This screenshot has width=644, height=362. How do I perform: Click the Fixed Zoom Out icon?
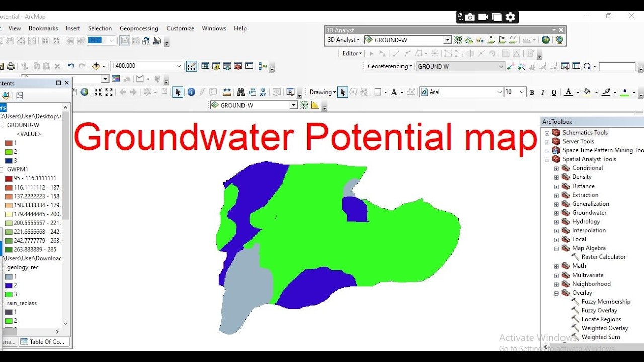tap(108, 92)
